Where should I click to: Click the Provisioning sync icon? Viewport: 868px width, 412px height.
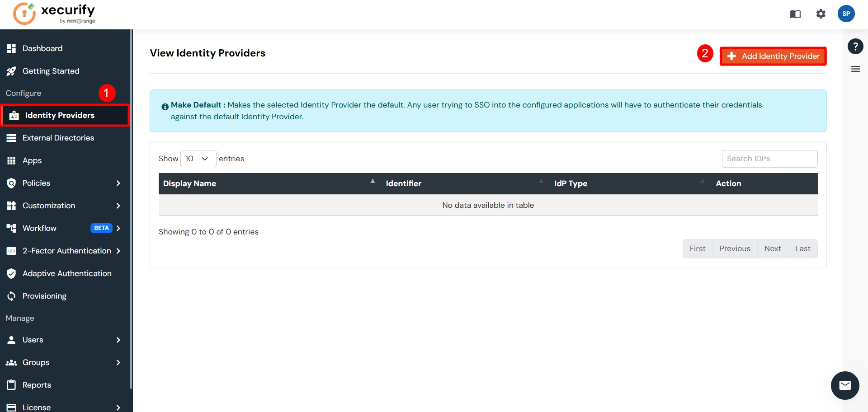coord(11,296)
